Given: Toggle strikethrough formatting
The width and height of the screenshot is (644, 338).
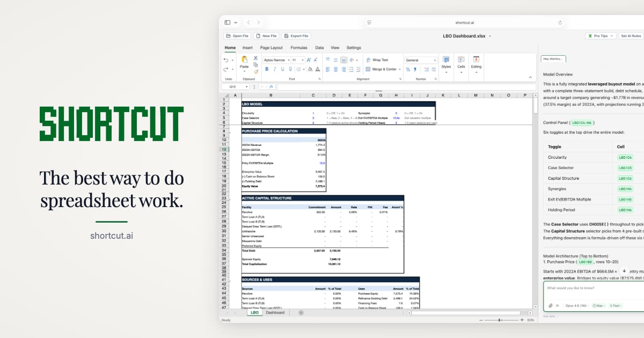Looking at the screenshot, I should point(290,69).
